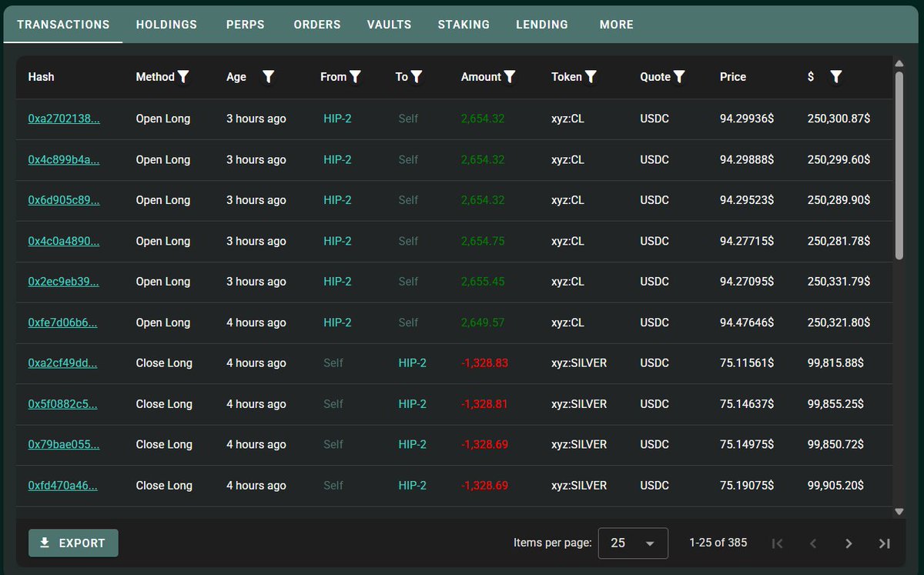Click the From column filter icon

pos(355,76)
